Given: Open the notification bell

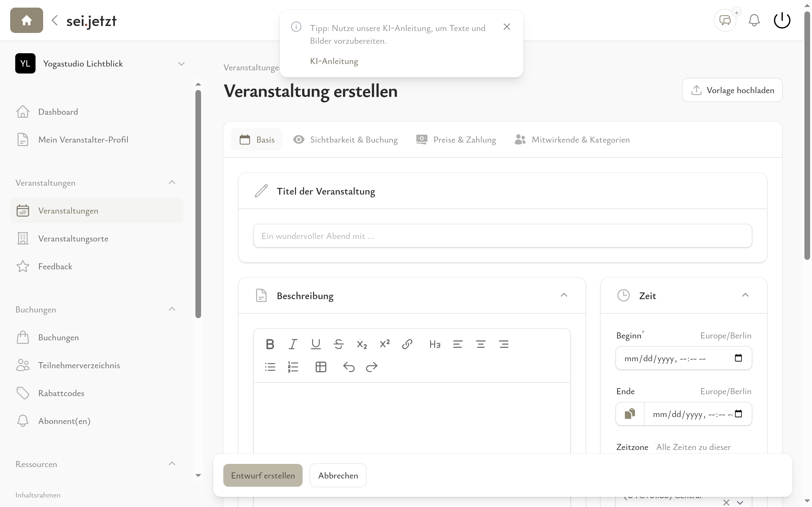Looking at the screenshot, I should [754, 20].
